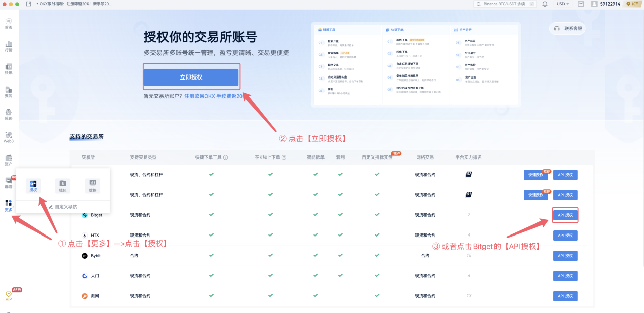
Task: Click the 联系客服 contact support button
Action: [567, 29]
